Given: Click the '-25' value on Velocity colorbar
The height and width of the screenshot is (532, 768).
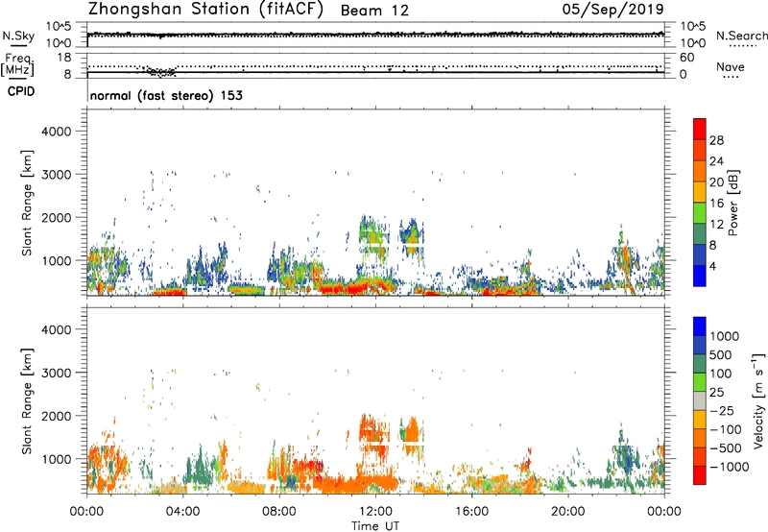Looking at the screenshot, I should (722, 410).
